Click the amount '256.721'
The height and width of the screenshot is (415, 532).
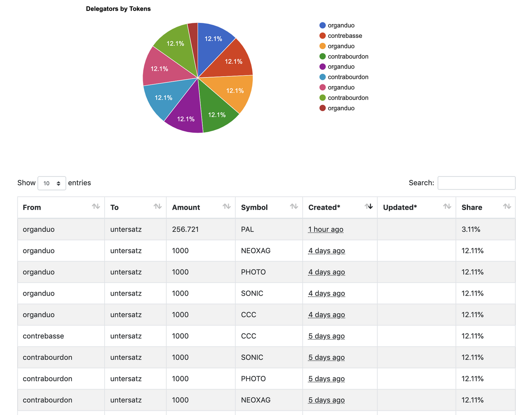[x=185, y=230]
